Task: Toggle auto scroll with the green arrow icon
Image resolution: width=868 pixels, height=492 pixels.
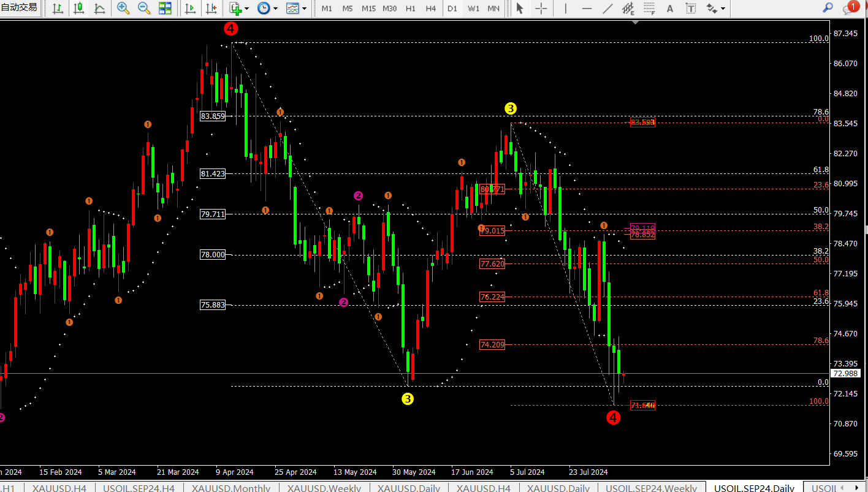Action: pyautogui.click(x=191, y=9)
